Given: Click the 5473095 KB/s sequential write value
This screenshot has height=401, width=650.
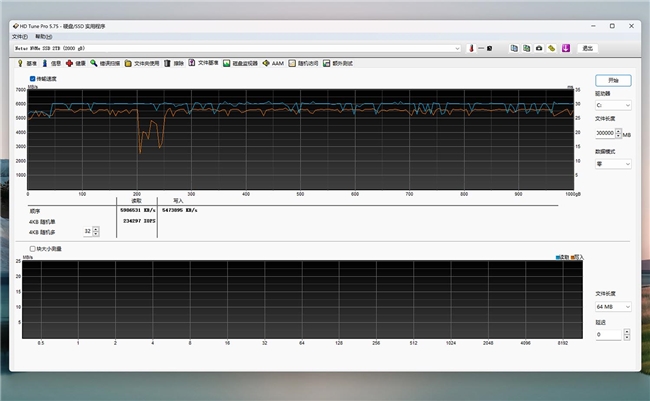Looking at the screenshot, I should click(x=179, y=210).
